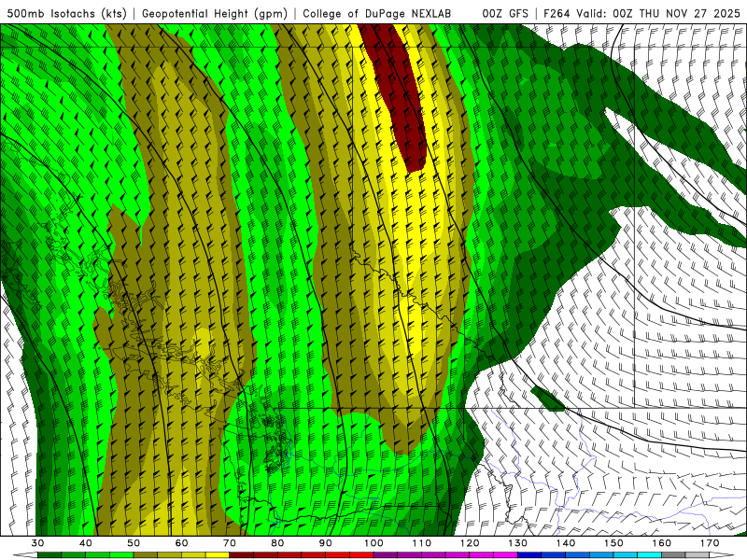Screen dimensions: 747x560
Task: Click the '60' legend scale label
Action: 181,543
